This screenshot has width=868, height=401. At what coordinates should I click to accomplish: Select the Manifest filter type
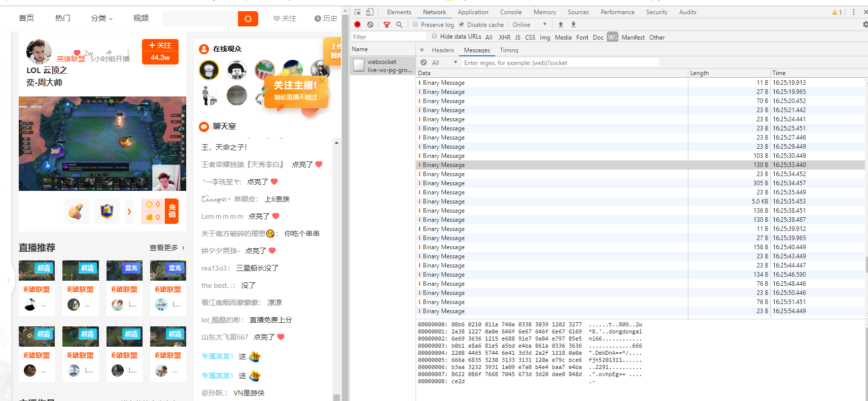633,38
